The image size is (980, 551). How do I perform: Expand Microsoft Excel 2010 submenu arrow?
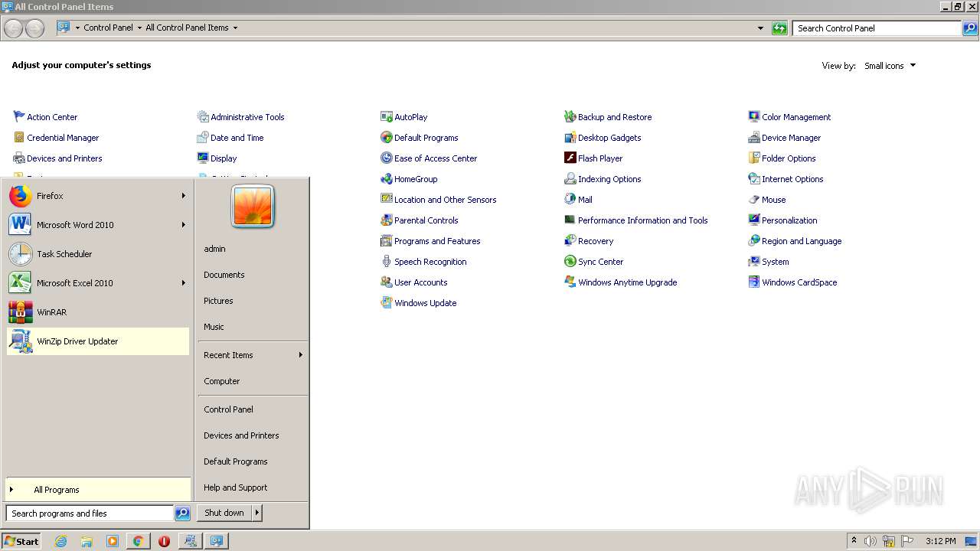coord(184,283)
